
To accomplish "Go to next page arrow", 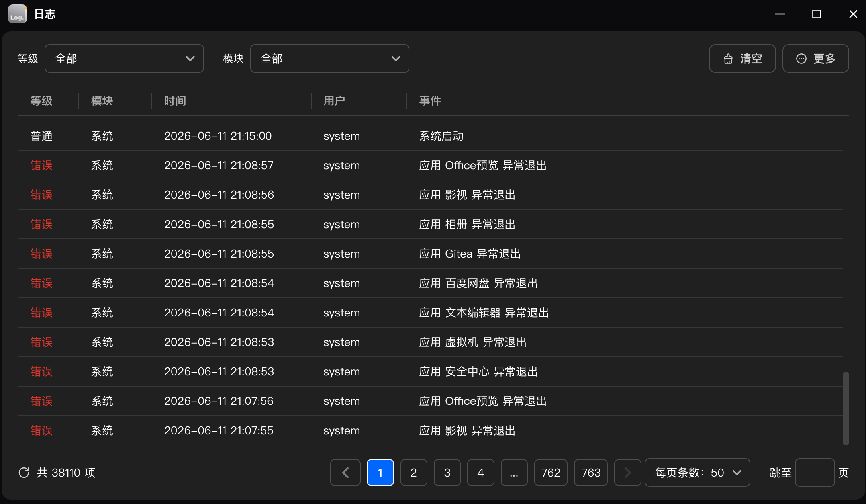I will [627, 473].
